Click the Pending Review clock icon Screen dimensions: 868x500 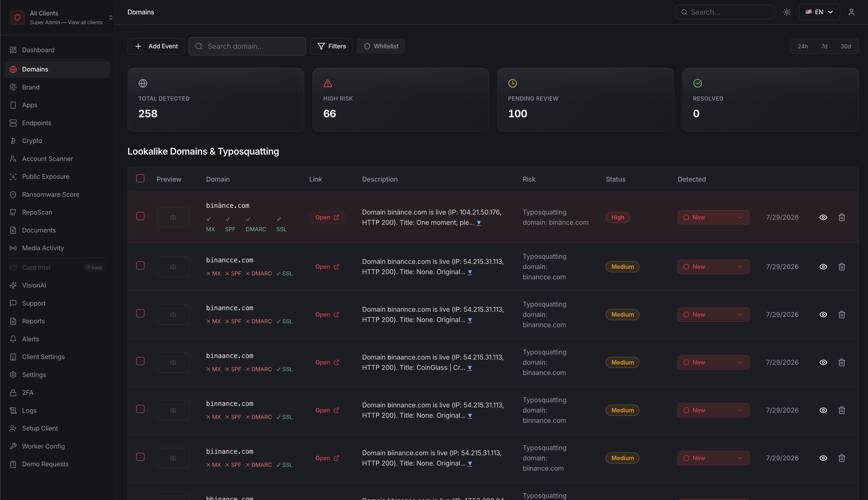click(513, 83)
